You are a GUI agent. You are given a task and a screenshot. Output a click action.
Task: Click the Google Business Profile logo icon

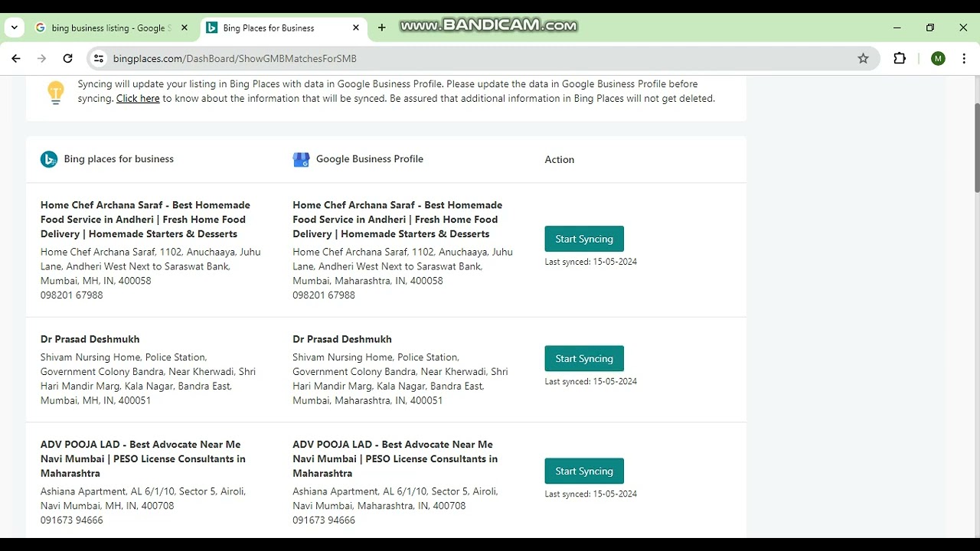(301, 159)
